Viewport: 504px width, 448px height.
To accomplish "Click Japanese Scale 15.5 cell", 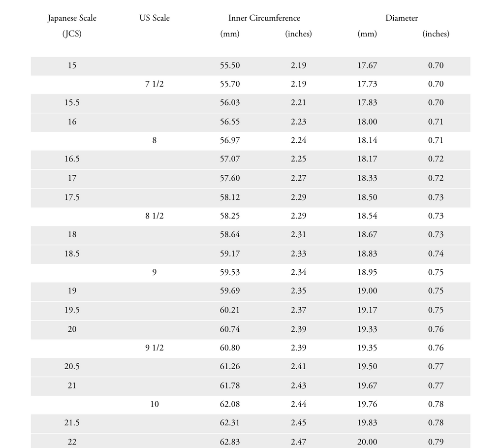I will click(x=72, y=103).
